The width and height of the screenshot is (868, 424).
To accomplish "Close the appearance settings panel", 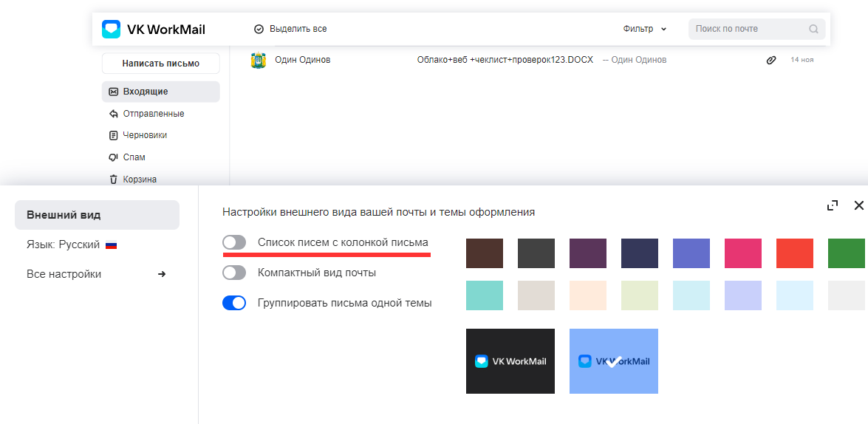I will (x=858, y=206).
